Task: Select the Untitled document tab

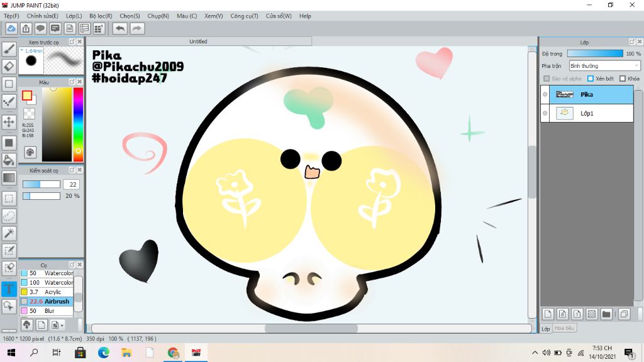Action: pos(198,41)
